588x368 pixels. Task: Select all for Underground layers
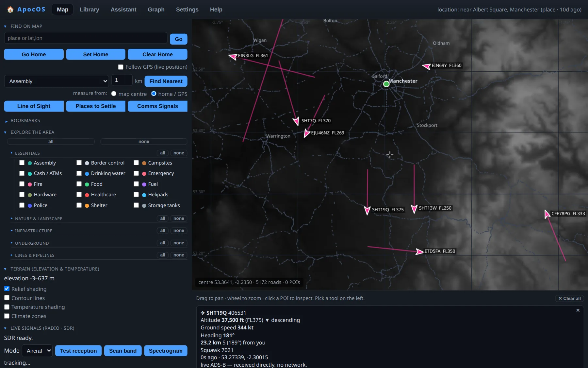pos(163,243)
